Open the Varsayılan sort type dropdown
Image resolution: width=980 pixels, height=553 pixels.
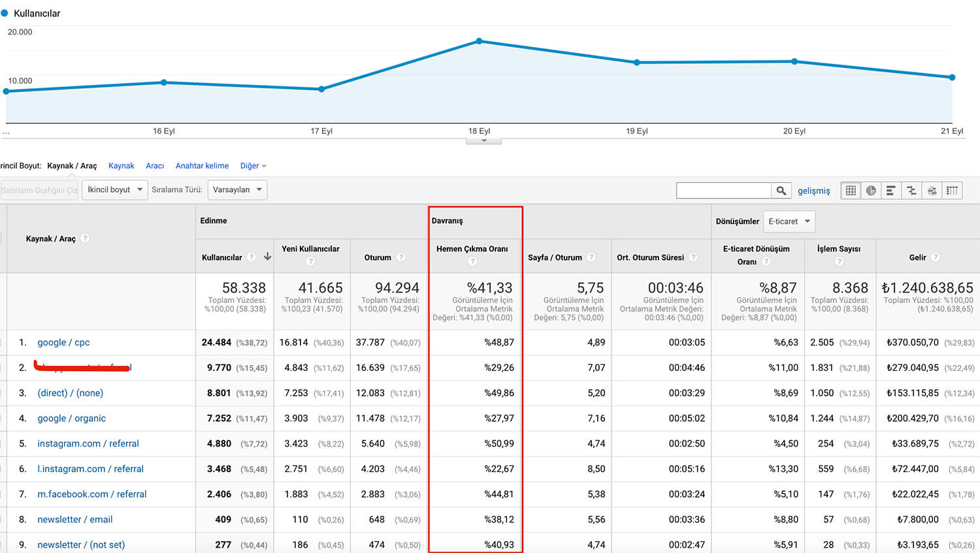pyautogui.click(x=237, y=190)
